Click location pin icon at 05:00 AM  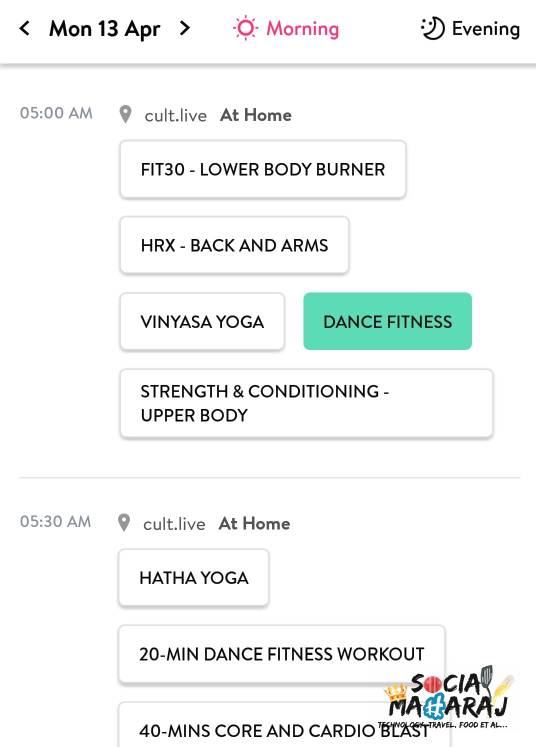[125, 114]
